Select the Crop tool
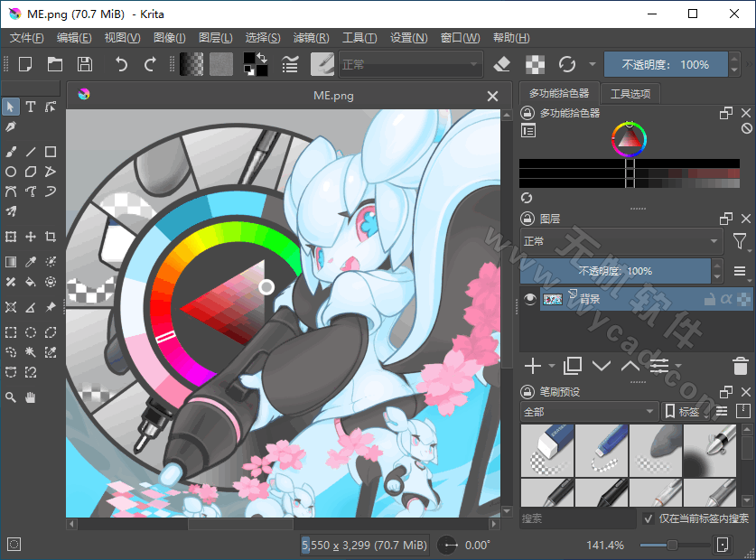Screen dimensions: 756x560 (51, 236)
